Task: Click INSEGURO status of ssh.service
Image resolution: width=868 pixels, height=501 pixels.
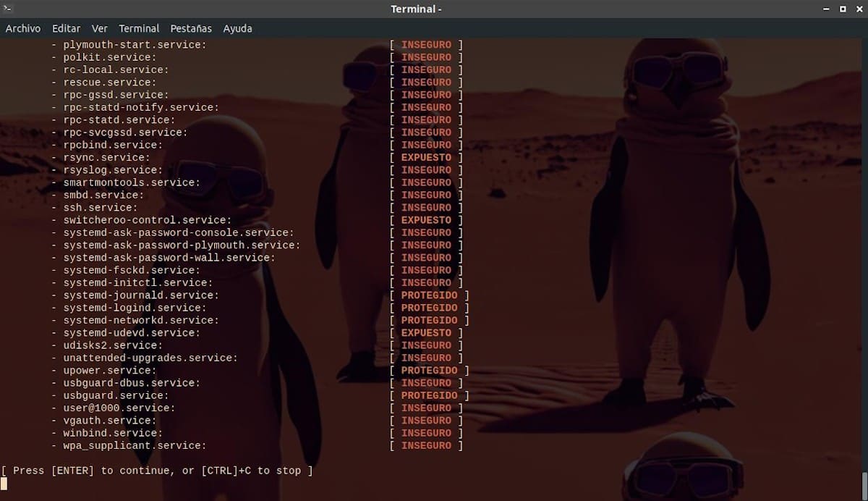Action: click(426, 208)
